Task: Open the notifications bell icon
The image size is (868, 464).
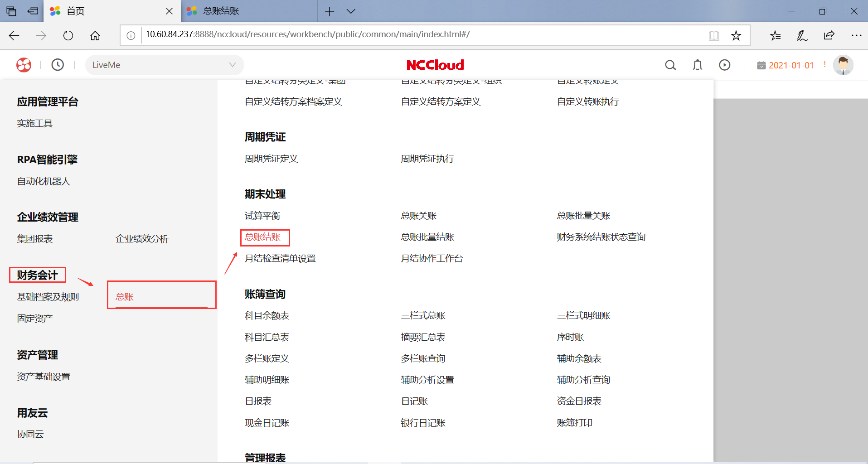Action: click(x=698, y=65)
